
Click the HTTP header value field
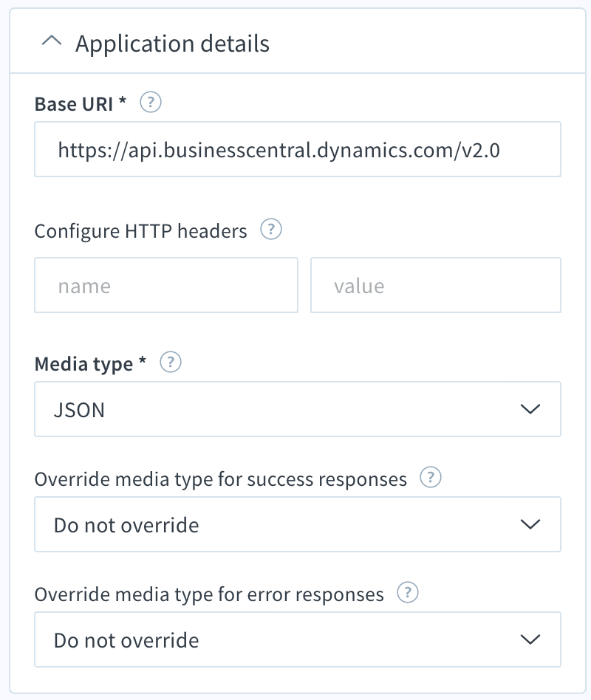(x=436, y=285)
